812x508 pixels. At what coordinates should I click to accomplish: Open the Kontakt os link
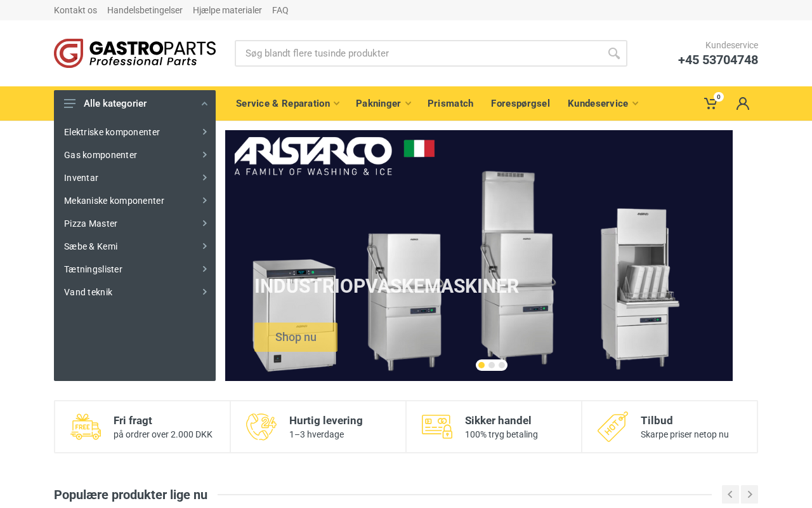click(x=75, y=10)
